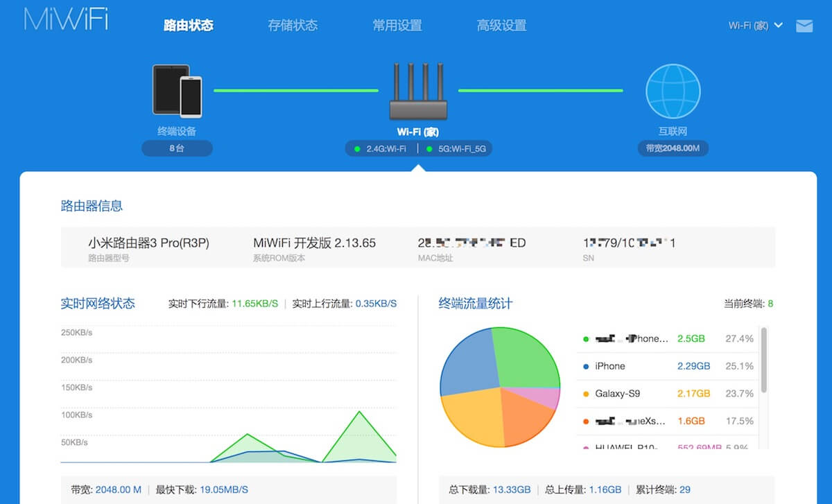The width and height of the screenshot is (832, 504).
Task: Click the router illustration icon
Action: coord(417,90)
